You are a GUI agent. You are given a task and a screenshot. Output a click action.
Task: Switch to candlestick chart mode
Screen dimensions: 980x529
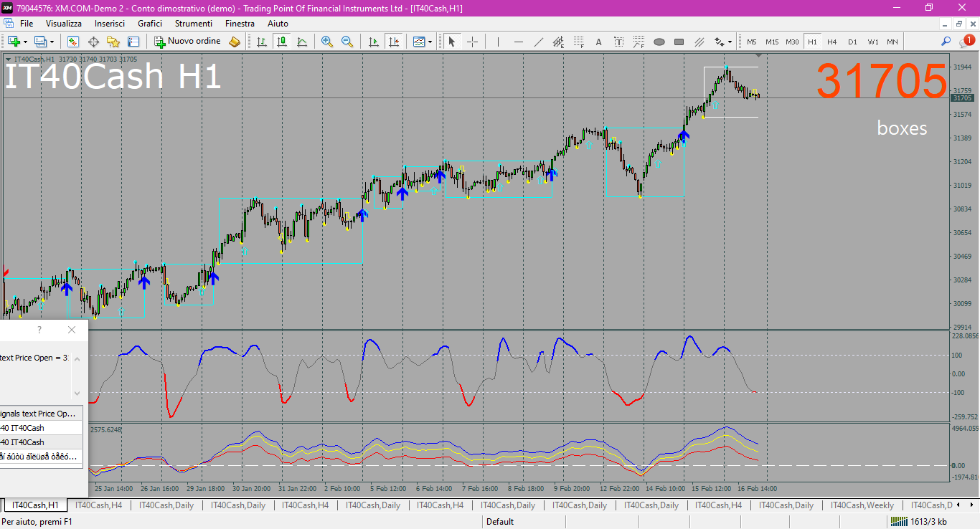point(282,42)
